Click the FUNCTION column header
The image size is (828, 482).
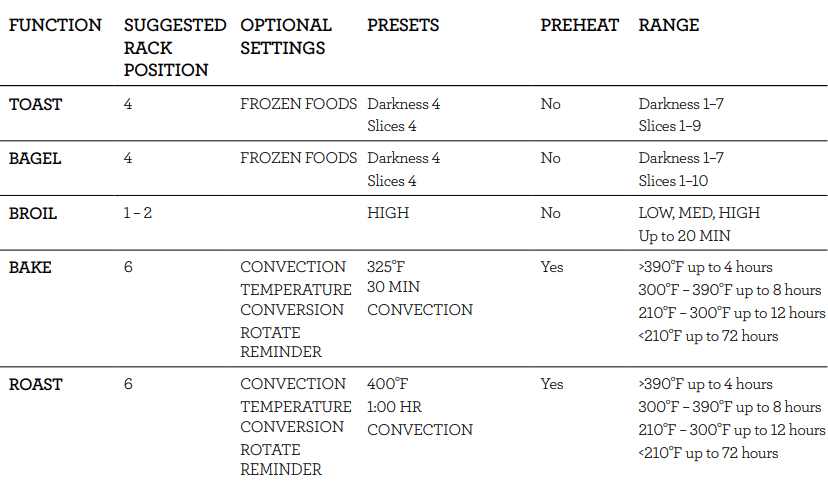coord(55,25)
